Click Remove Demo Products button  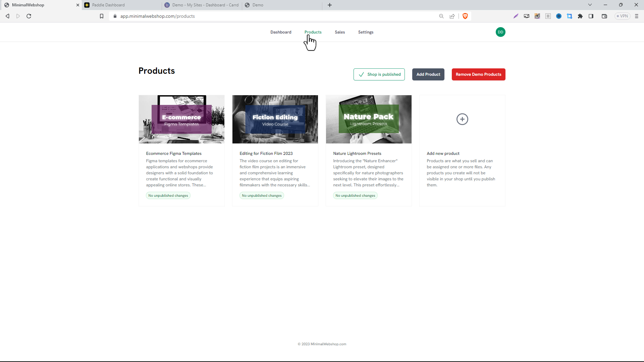pyautogui.click(x=479, y=74)
